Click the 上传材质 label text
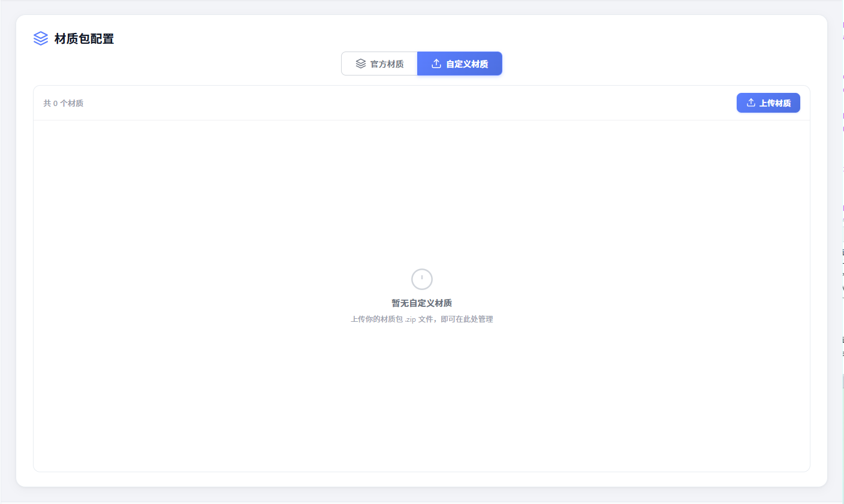This screenshot has width=844, height=504. click(775, 103)
